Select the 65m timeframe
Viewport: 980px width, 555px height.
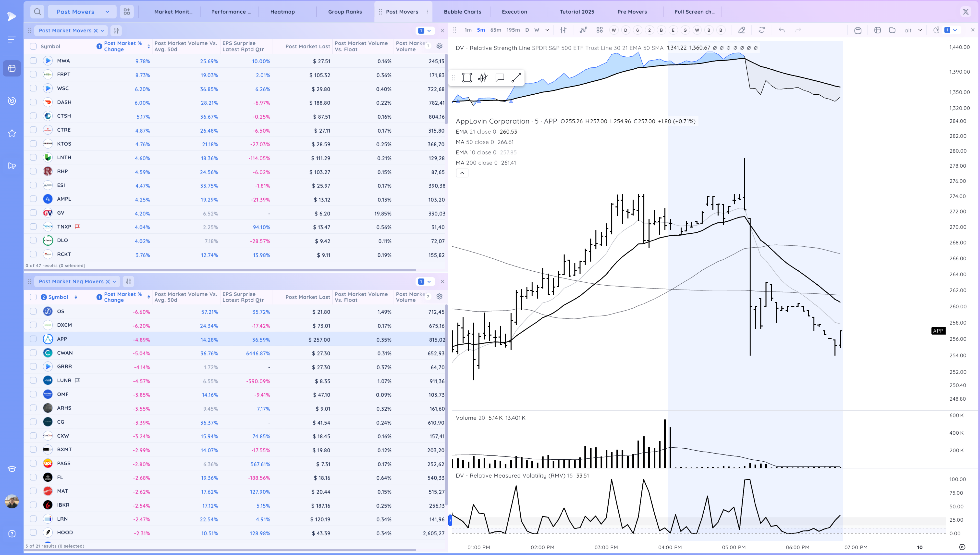496,30
